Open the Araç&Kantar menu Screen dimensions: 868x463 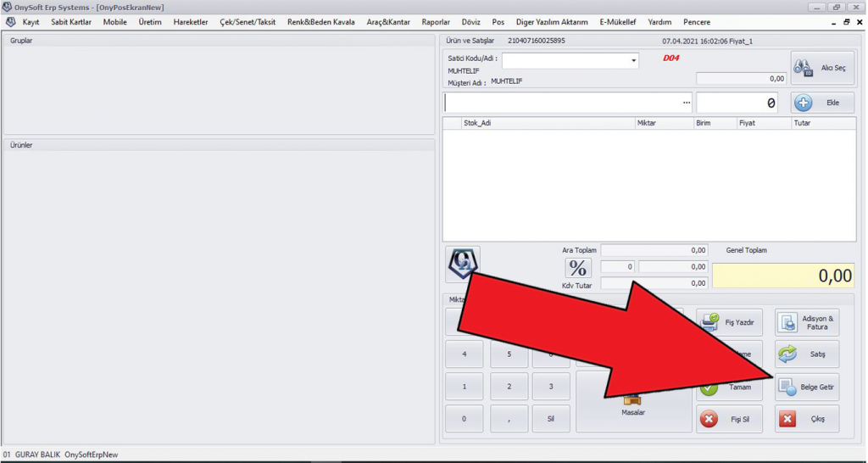click(x=388, y=22)
